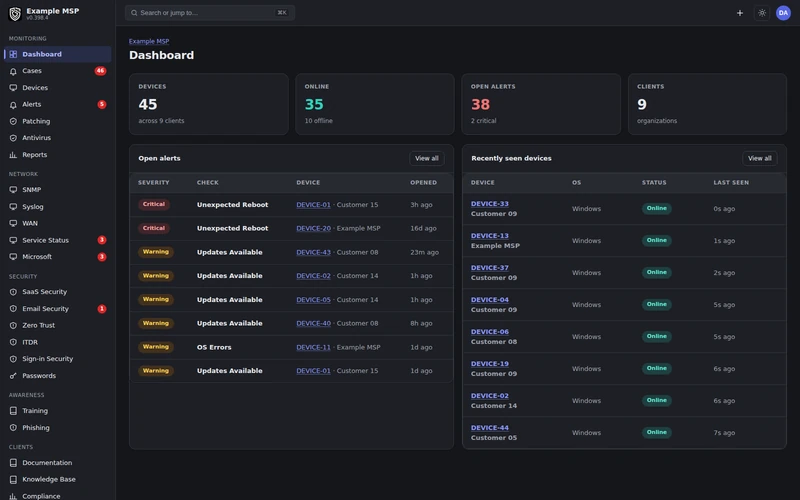Click the Status column header

click(654, 183)
